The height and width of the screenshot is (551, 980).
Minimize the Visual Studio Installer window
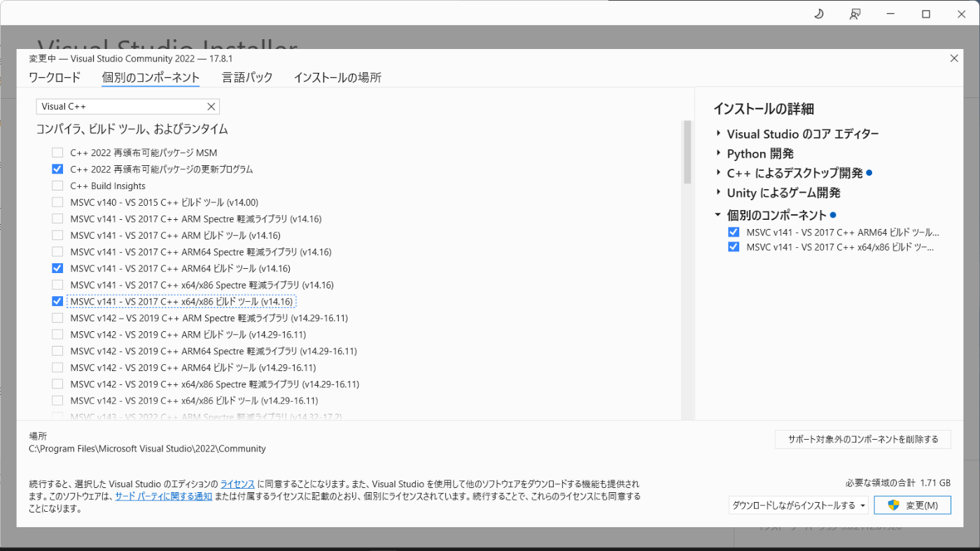coord(890,14)
